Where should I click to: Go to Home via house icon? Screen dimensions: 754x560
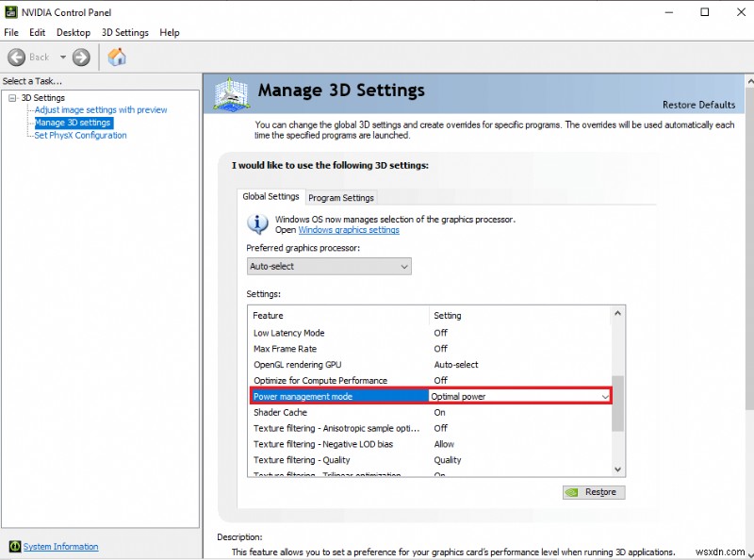[x=117, y=58]
